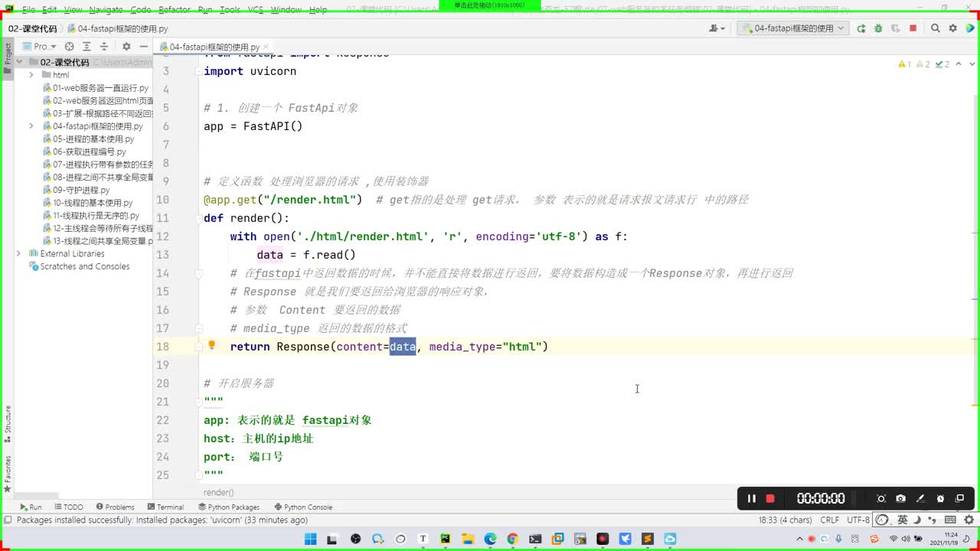Click the Run with Coverage icon
This screenshot has width=980, height=551.
point(895,28)
